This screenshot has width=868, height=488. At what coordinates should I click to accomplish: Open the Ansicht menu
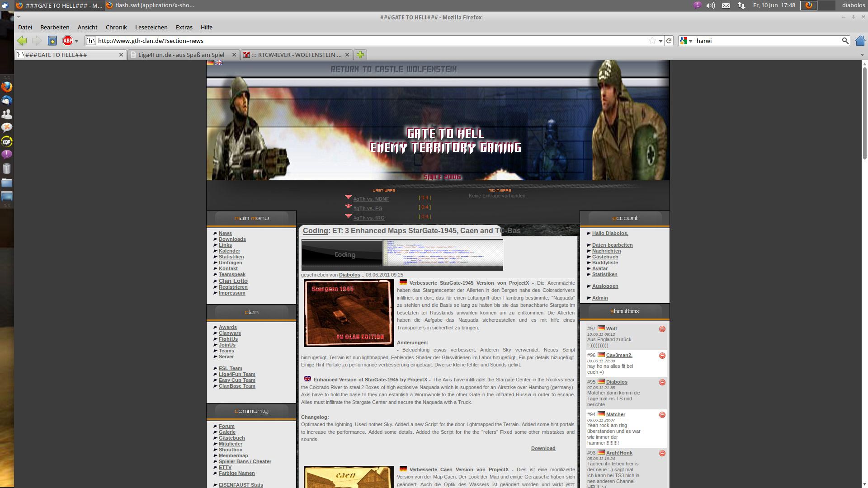87,27
